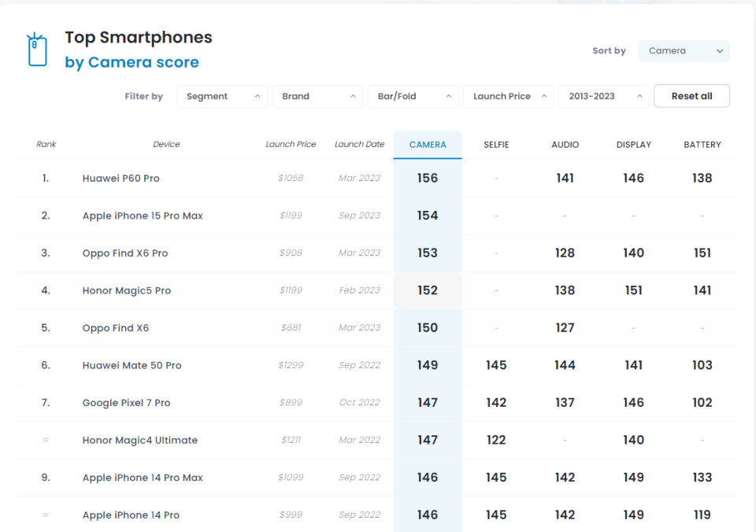Image resolution: width=756 pixels, height=532 pixels.
Task: Open the Honor Magic4 Ultimate entry
Action: click(x=140, y=440)
